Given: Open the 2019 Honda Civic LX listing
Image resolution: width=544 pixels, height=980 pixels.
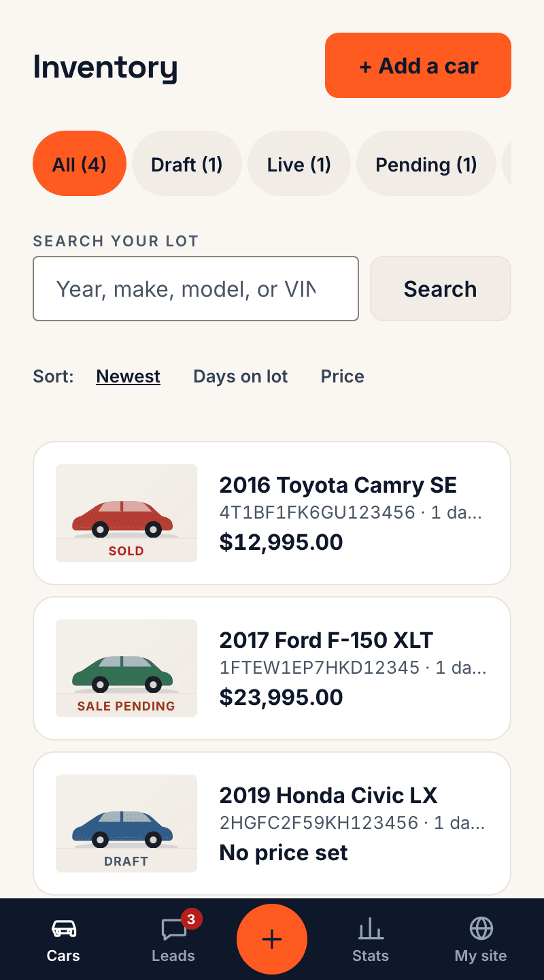Looking at the screenshot, I should (x=272, y=823).
